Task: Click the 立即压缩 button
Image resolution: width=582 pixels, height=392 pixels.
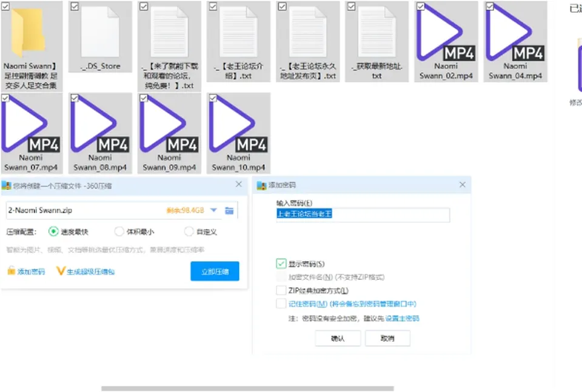Action: (215, 271)
